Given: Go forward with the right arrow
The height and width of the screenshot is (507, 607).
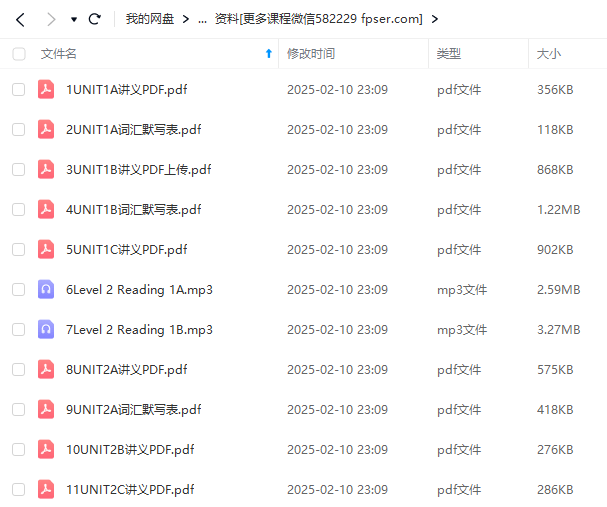Looking at the screenshot, I should click(51, 19).
